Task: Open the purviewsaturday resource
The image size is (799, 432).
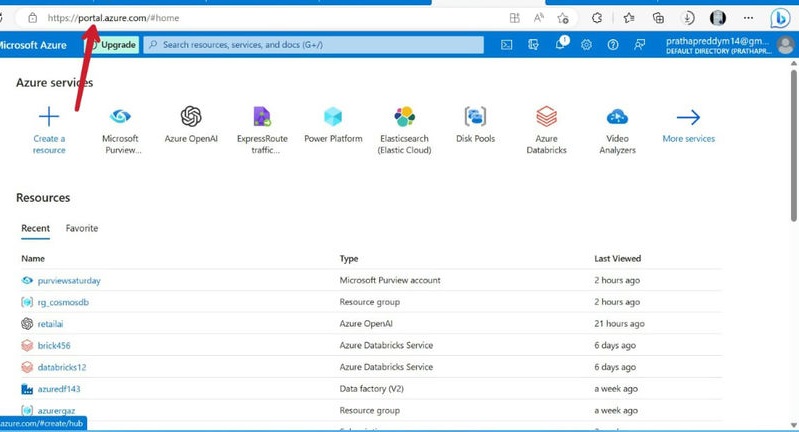Action: 69,280
